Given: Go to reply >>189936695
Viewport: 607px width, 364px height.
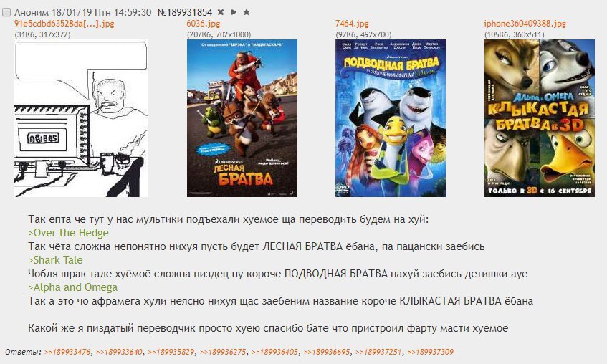Looking at the screenshot, I should 327,352.
